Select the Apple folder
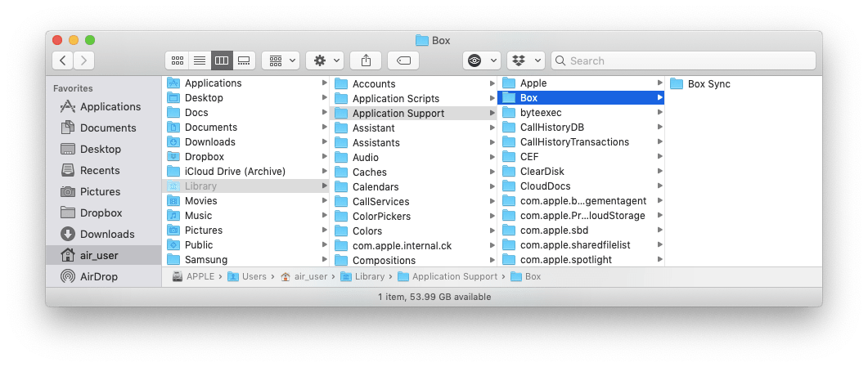 (x=581, y=83)
